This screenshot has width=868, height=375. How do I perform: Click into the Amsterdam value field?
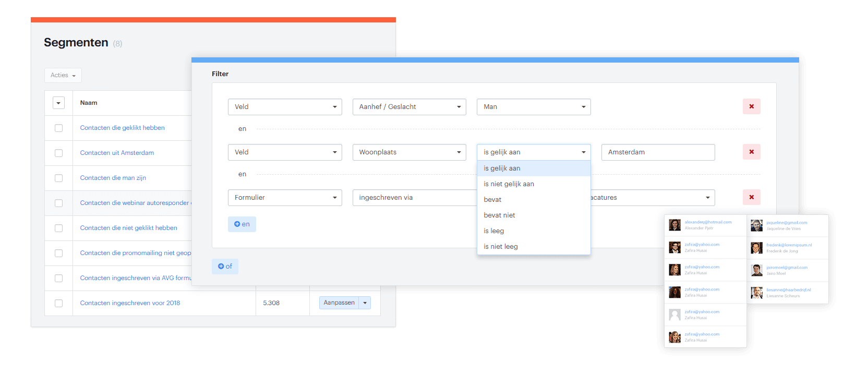658,152
